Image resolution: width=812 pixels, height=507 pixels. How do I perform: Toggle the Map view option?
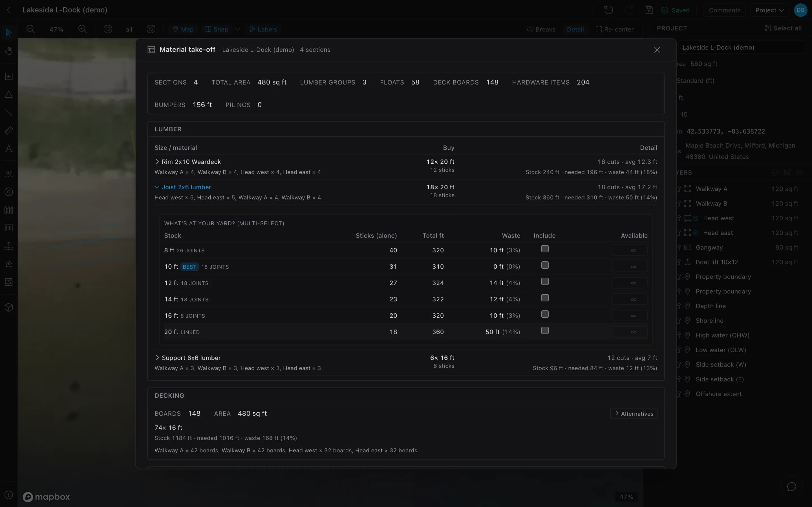(183, 29)
